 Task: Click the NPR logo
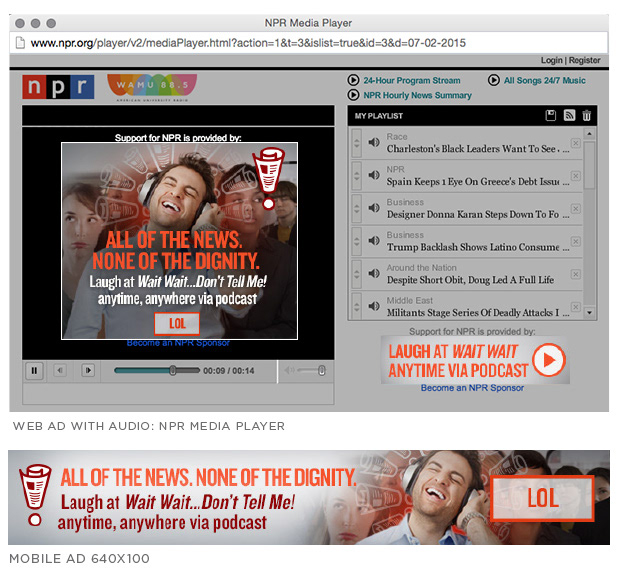(x=58, y=86)
